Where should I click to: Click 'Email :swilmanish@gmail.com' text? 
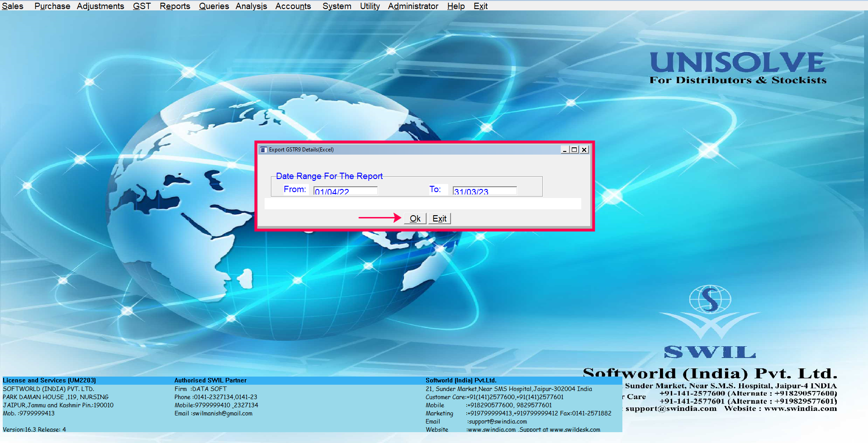pos(213,413)
